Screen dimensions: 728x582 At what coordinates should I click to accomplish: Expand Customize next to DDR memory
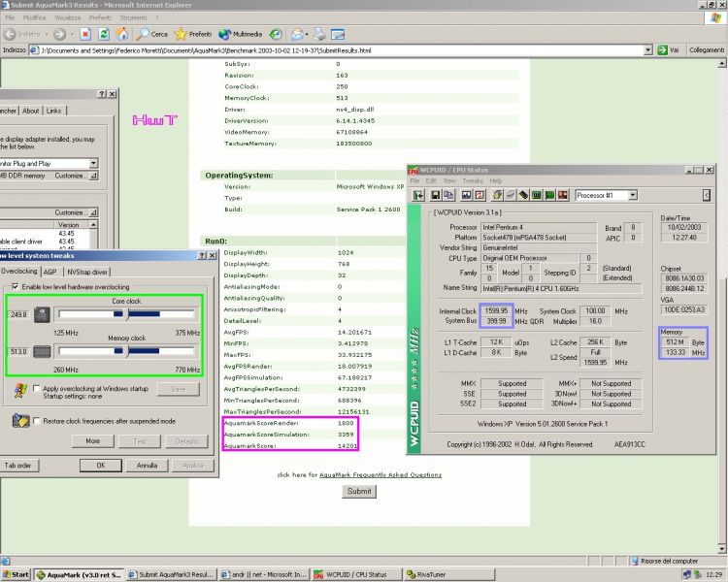tap(76, 176)
